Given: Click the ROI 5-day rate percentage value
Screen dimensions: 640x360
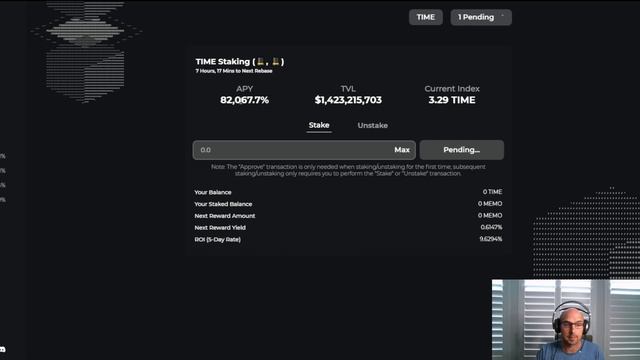Looking at the screenshot, I should 491,239.
